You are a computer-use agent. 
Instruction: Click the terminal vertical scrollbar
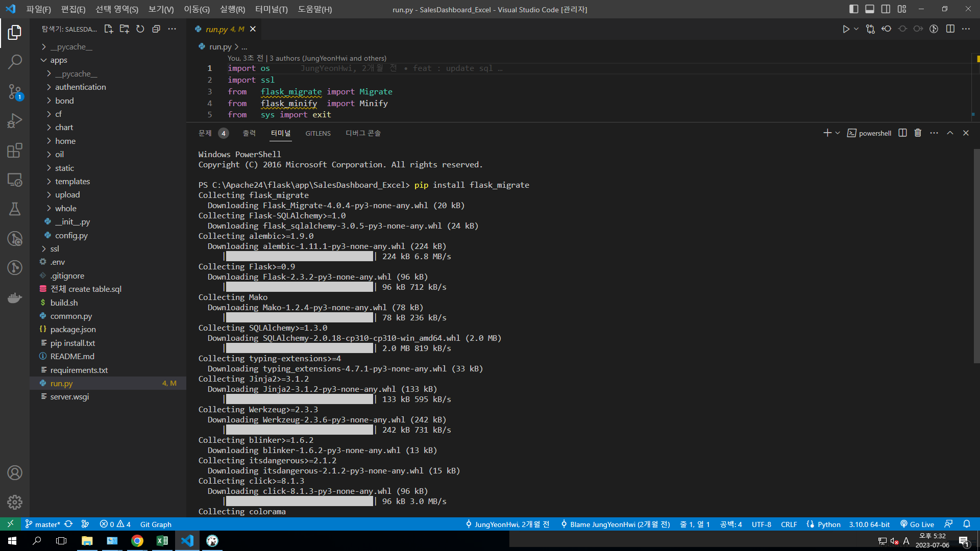point(976,255)
